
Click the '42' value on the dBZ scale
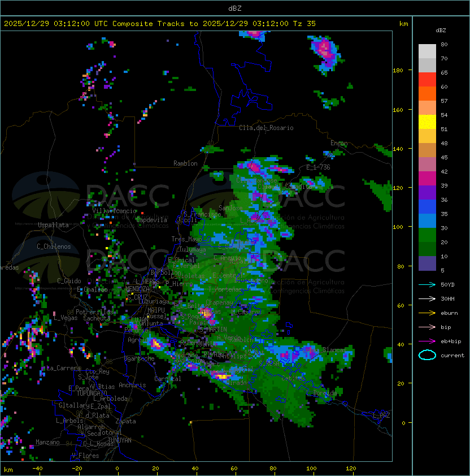(444, 171)
